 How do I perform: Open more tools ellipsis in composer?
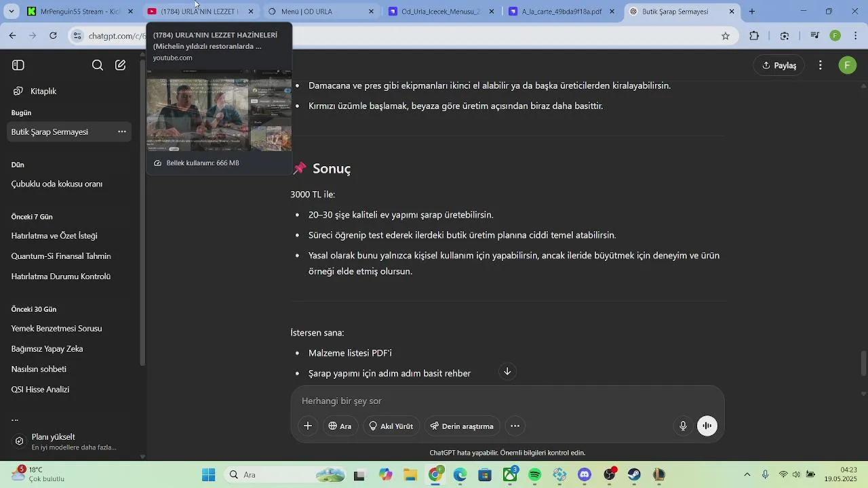(515, 426)
